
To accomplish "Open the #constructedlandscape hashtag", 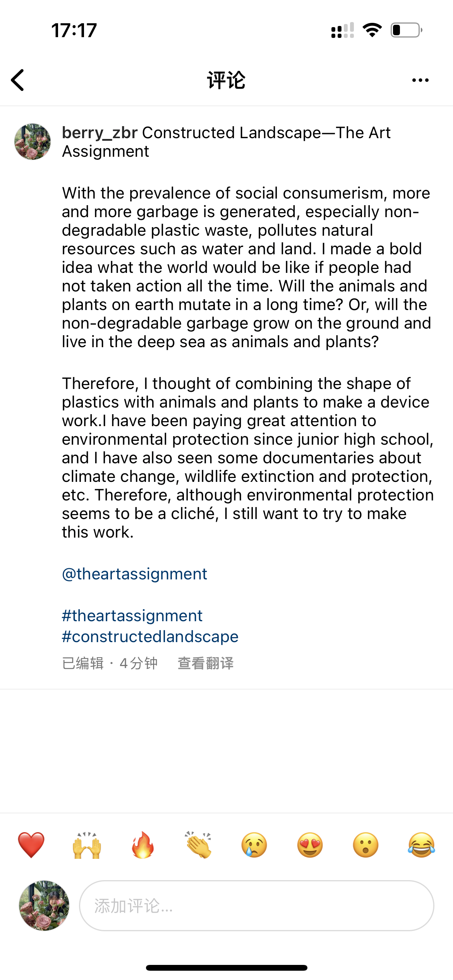I will [x=150, y=637].
